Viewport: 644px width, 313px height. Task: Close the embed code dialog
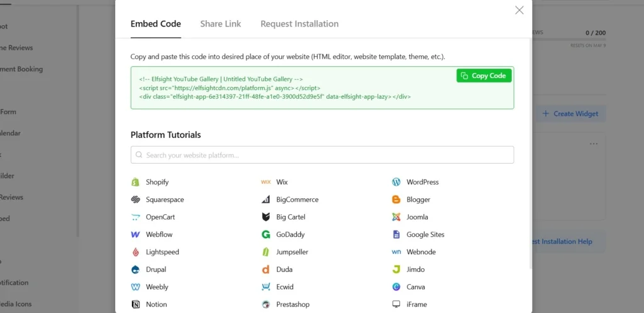[519, 10]
